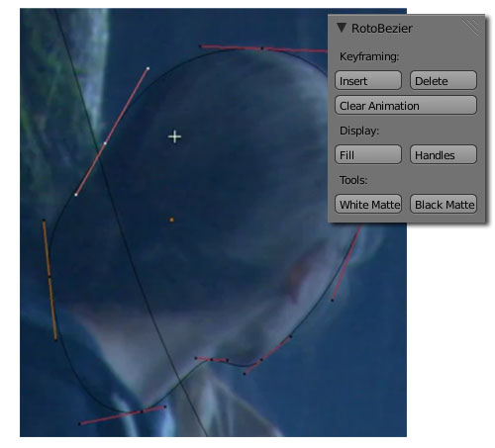Click the RotoBezier panel title
The image size is (495, 448).
(382, 29)
